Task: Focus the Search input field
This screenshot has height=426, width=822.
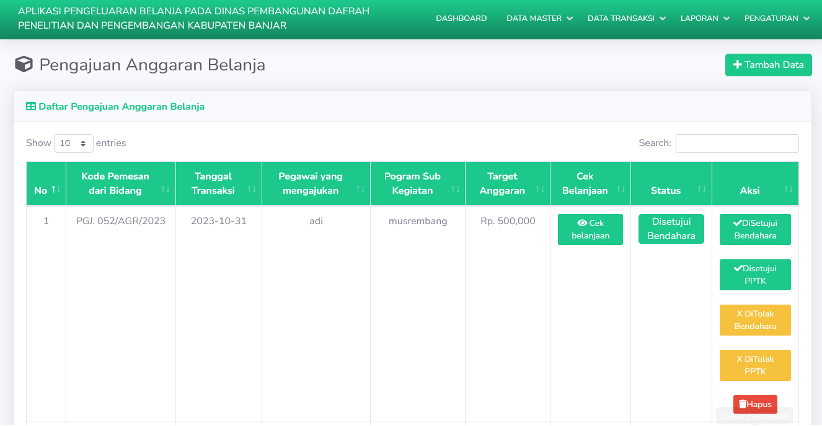Action: pos(737,143)
